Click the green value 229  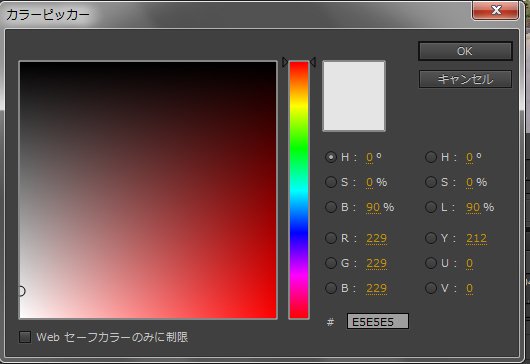coord(376,263)
